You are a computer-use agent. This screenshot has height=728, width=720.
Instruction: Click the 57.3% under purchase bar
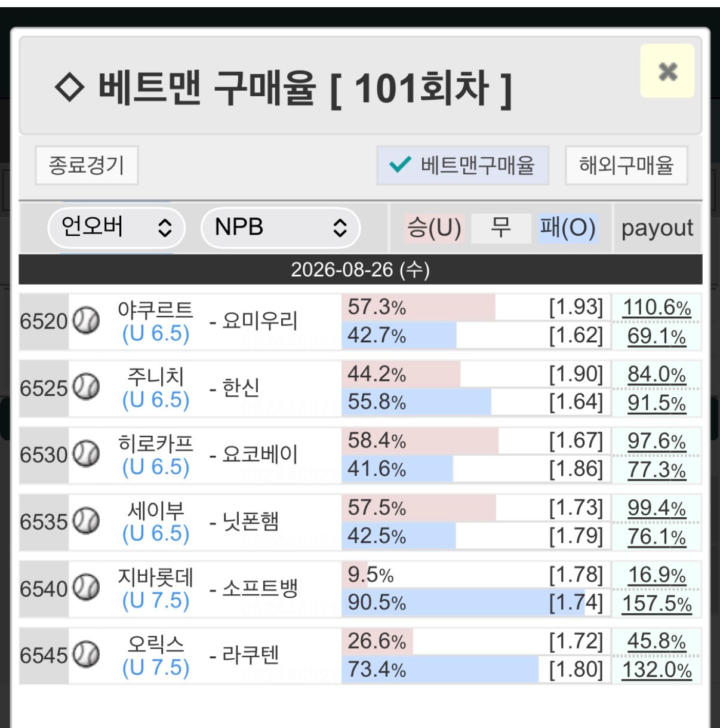click(419, 308)
